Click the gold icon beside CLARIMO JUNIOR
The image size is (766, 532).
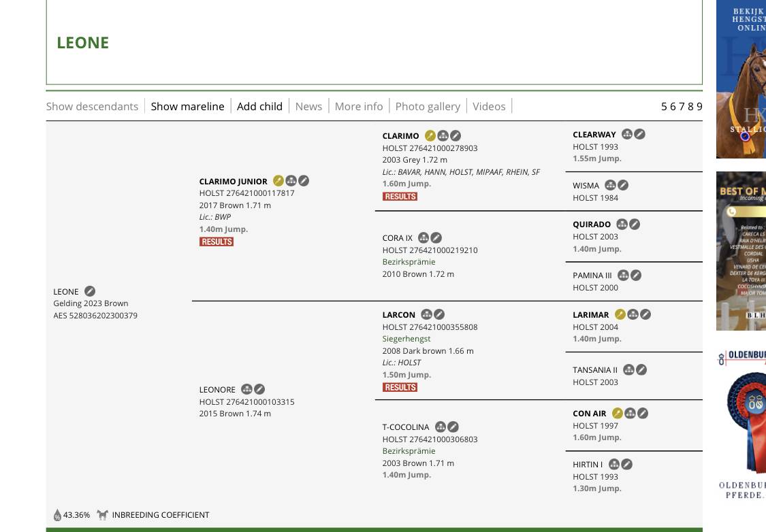click(278, 181)
